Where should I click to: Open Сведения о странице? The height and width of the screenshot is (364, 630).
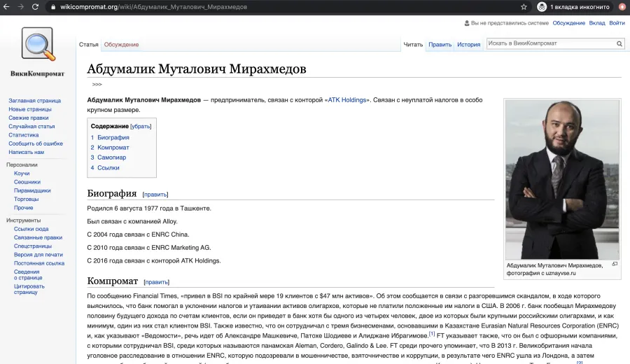[x=28, y=275]
